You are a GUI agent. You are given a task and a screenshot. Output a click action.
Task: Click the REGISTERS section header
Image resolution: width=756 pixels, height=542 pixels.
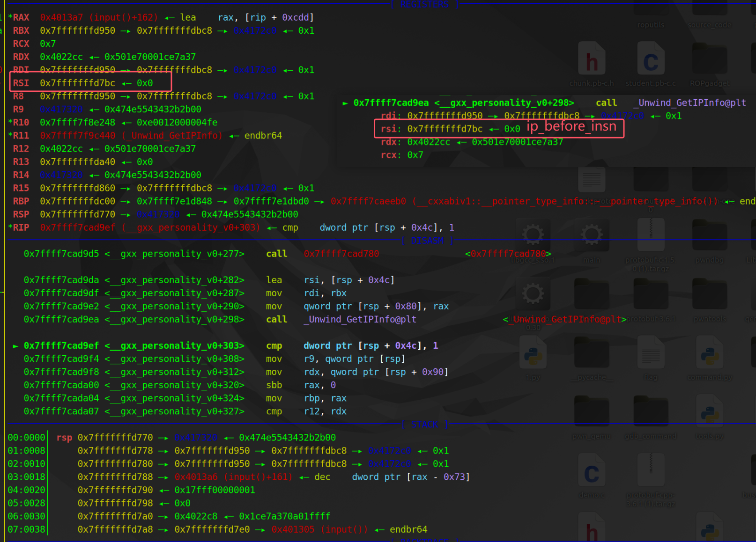[x=424, y=4]
